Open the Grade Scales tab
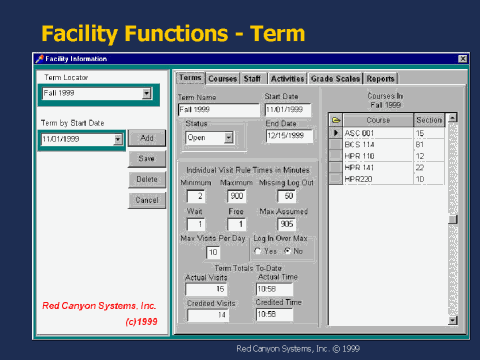This screenshot has width=480, height=360. [x=335, y=79]
